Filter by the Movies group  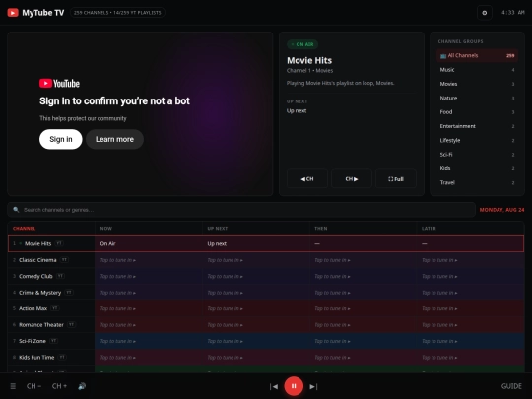point(477,84)
